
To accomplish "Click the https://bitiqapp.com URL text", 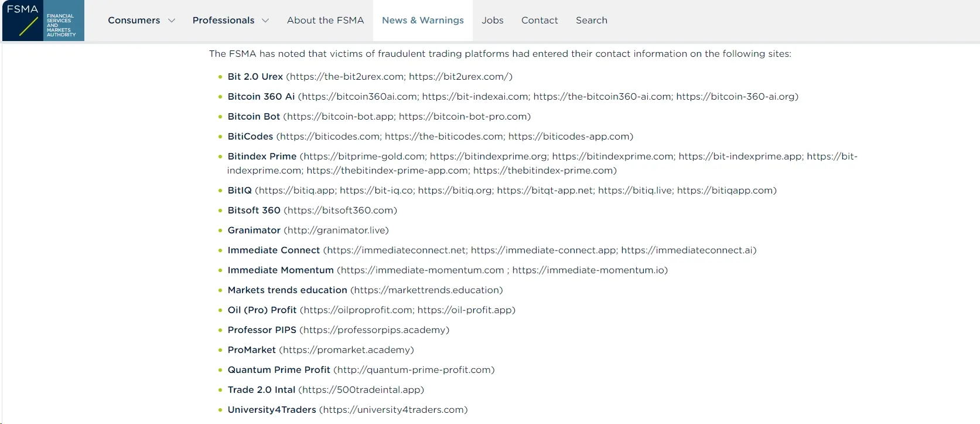I will coord(725,191).
